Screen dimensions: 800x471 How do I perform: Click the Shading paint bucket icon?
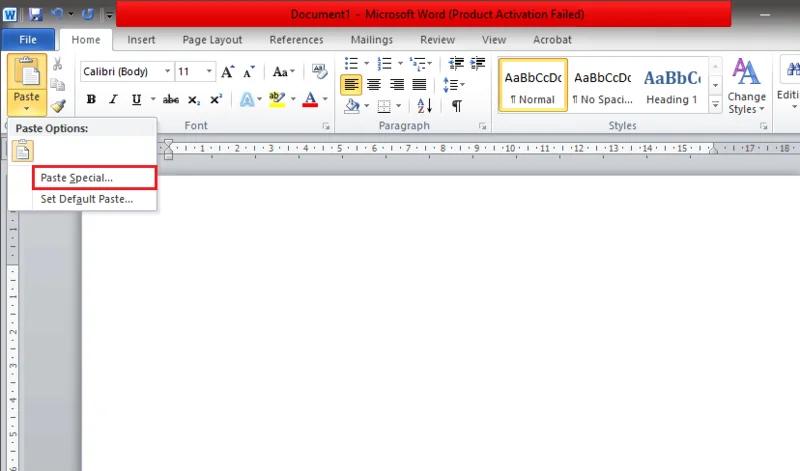[352, 106]
